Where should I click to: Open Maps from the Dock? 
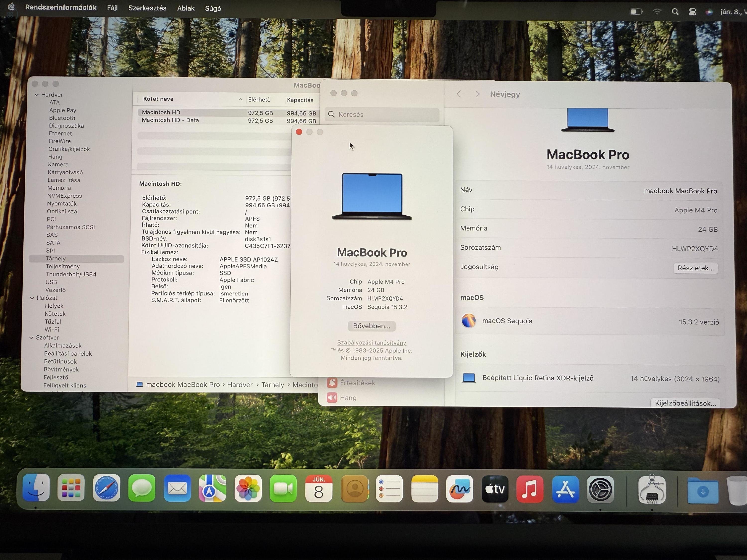click(212, 488)
